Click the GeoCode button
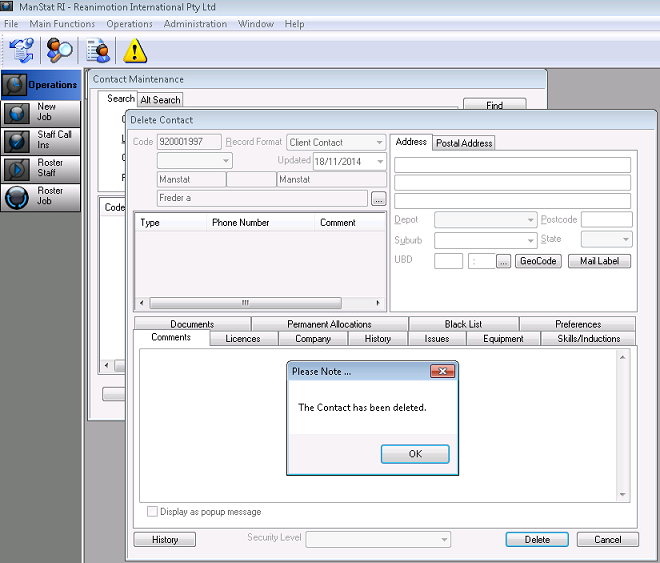660x563 pixels. (538, 261)
